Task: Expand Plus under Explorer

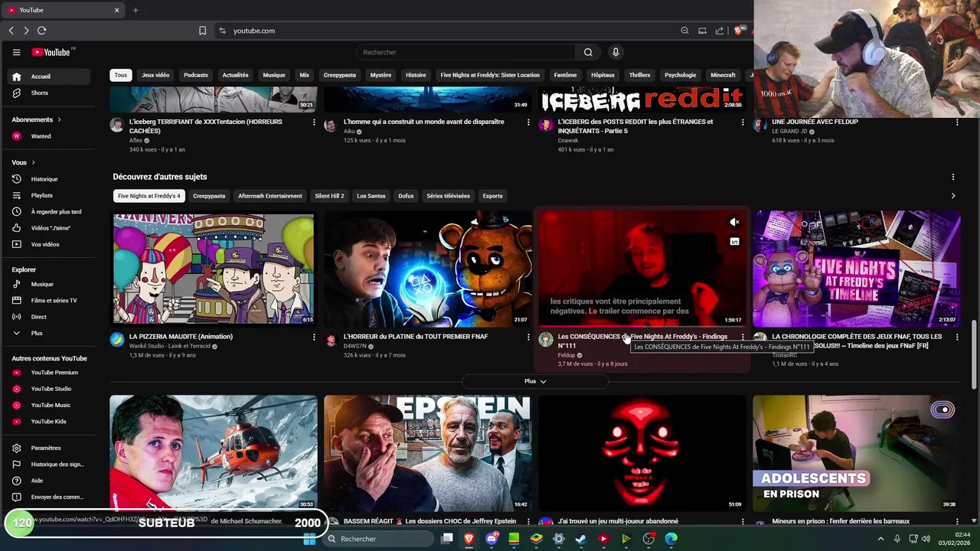Action: 48,333
